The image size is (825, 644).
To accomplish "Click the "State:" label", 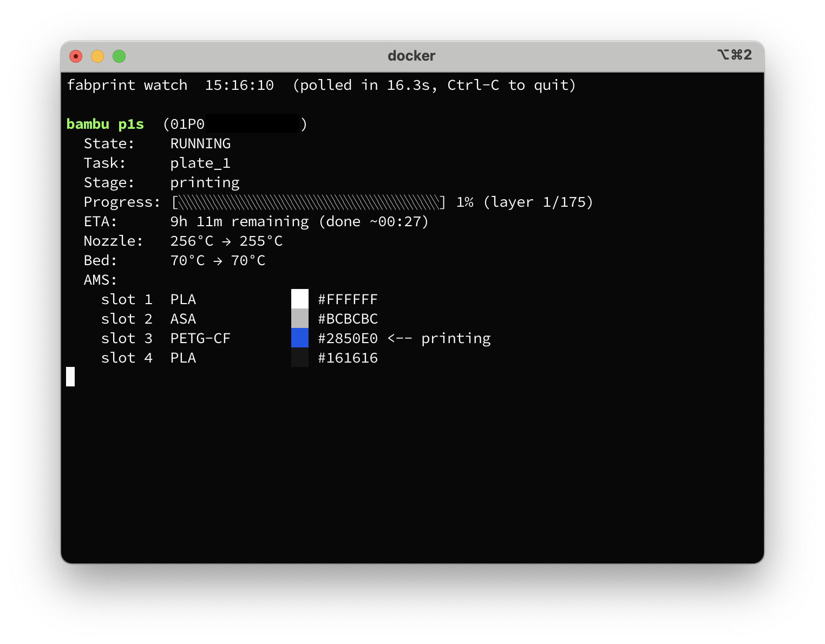I will [109, 144].
